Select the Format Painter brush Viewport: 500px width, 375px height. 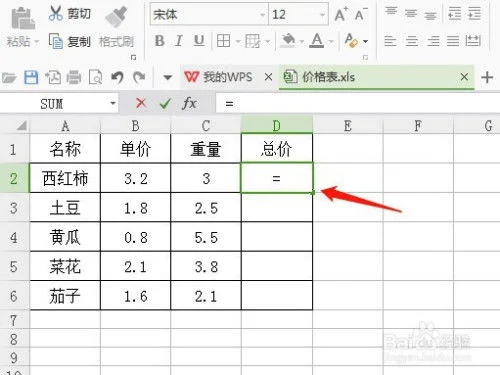tap(116, 16)
